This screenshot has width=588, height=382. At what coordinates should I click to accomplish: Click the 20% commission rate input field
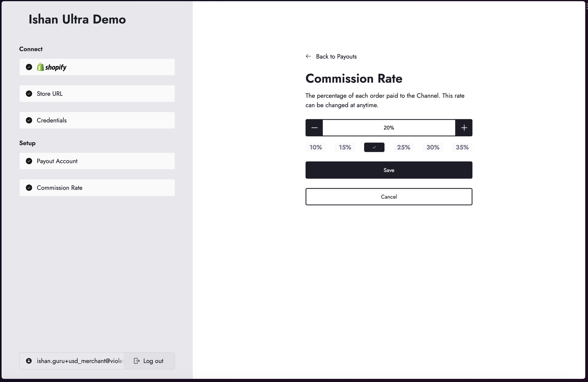(x=389, y=128)
